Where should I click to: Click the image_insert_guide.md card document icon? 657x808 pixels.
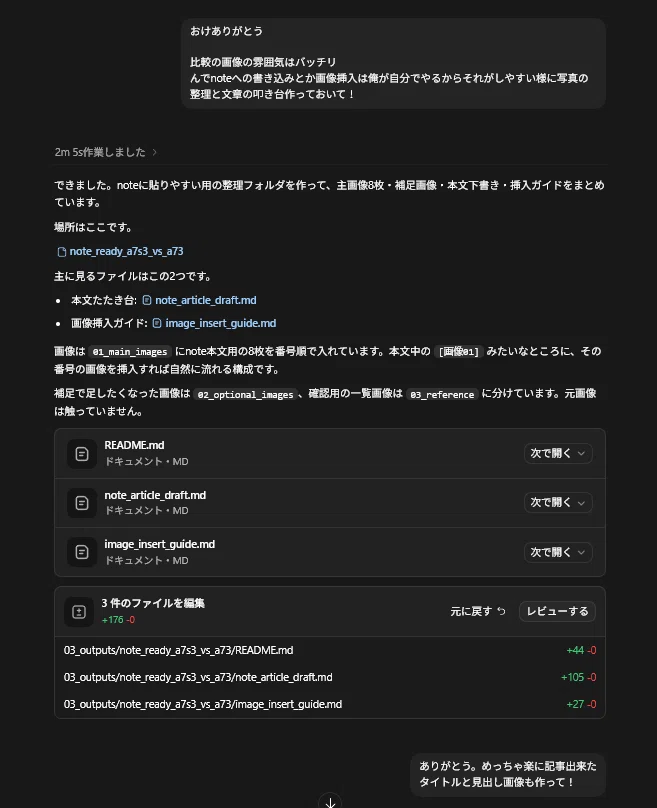(x=82, y=552)
